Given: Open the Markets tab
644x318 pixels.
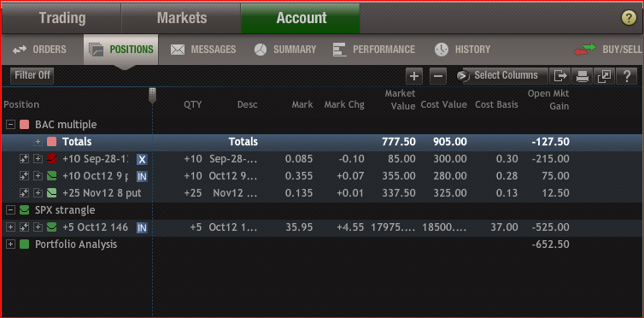Looking at the screenshot, I should pos(182,18).
